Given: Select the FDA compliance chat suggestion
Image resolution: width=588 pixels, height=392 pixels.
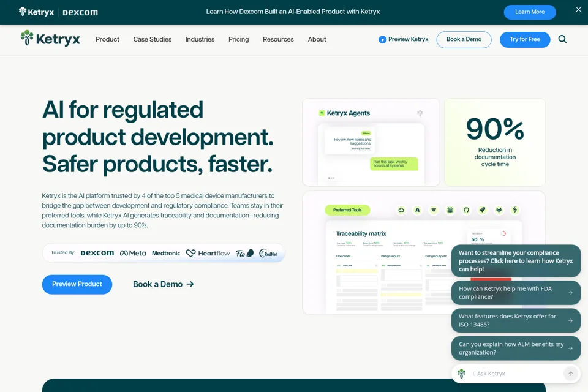Looking at the screenshot, I should [x=516, y=293].
